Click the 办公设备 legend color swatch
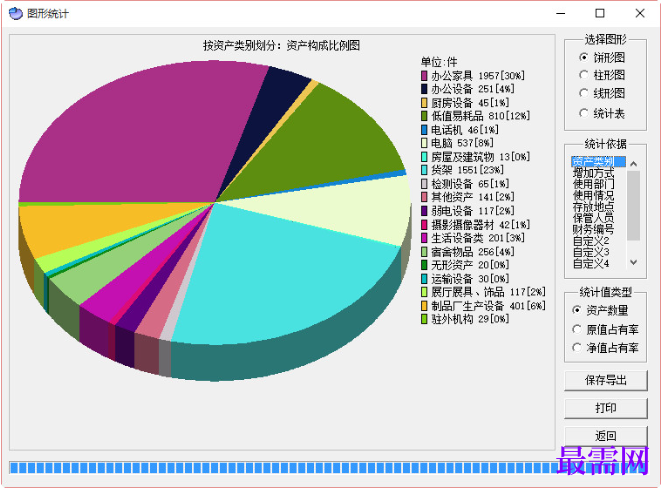The height and width of the screenshot is (492, 668). [424, 89]
